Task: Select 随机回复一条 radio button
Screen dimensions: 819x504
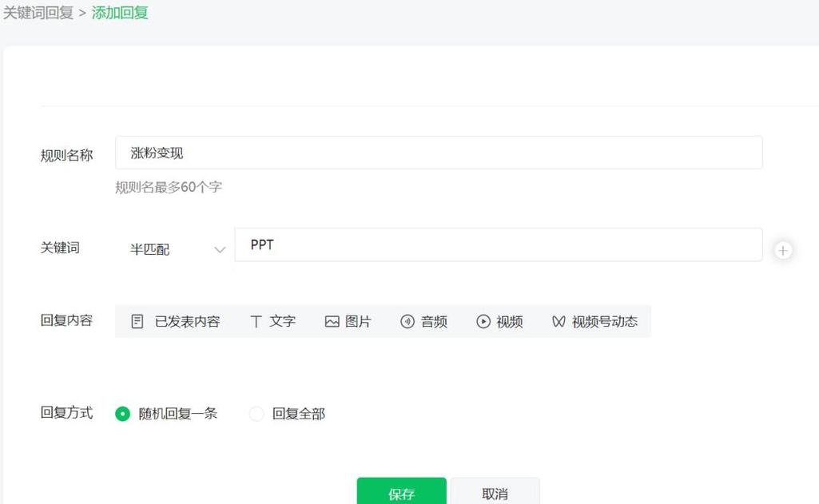Action: 123,414
